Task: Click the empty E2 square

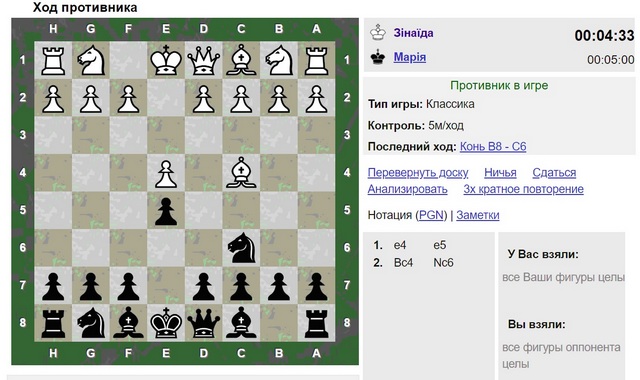Action: coord(166,98)
